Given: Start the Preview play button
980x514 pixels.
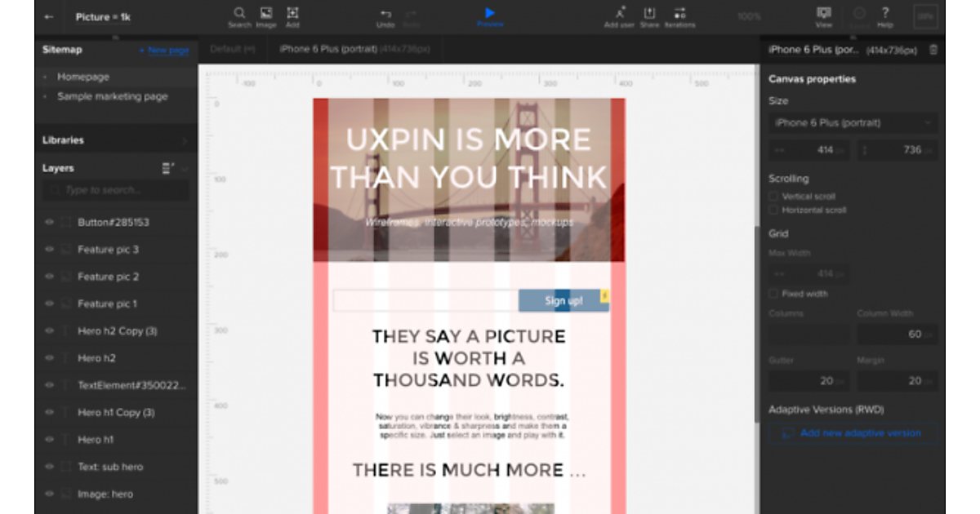Looking at the screenshot, I should click(x=489, y=13).
